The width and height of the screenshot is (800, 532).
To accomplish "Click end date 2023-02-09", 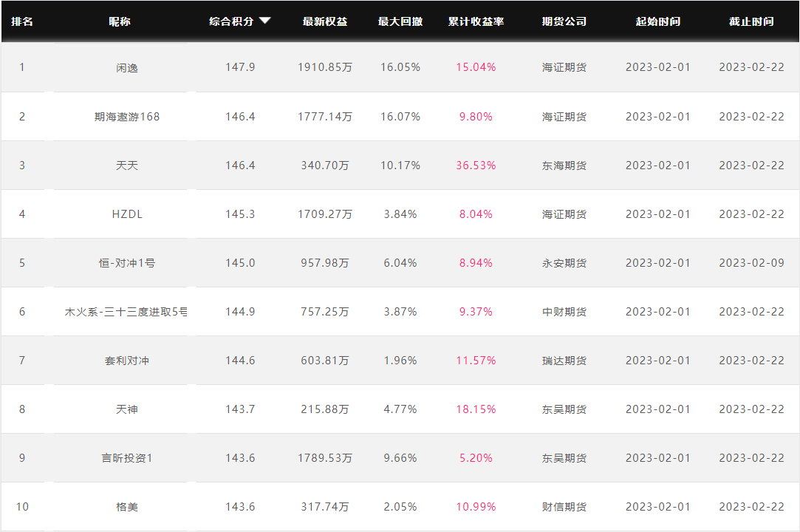I will [751, 263].
